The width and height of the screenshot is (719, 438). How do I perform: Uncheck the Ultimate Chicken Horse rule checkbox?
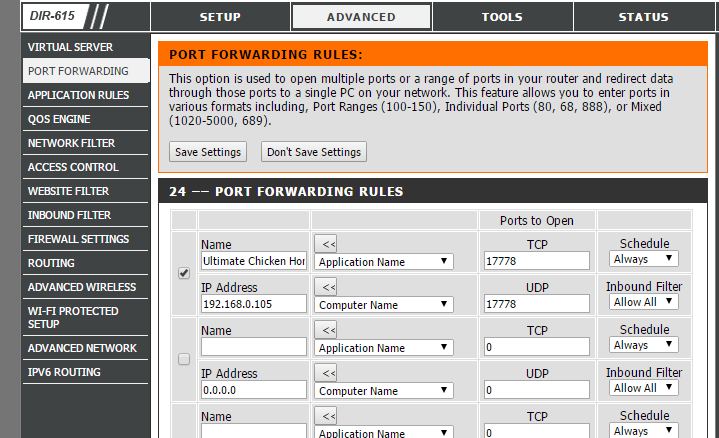tap(184, 273)
